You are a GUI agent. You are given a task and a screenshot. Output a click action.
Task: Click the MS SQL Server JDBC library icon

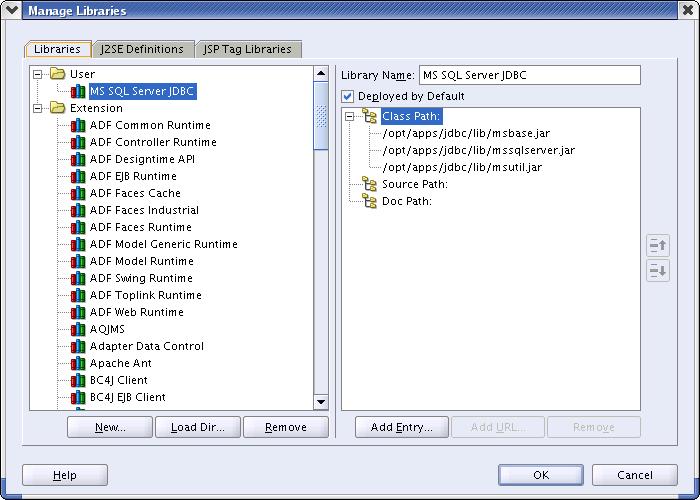click(x=78, y=91)
